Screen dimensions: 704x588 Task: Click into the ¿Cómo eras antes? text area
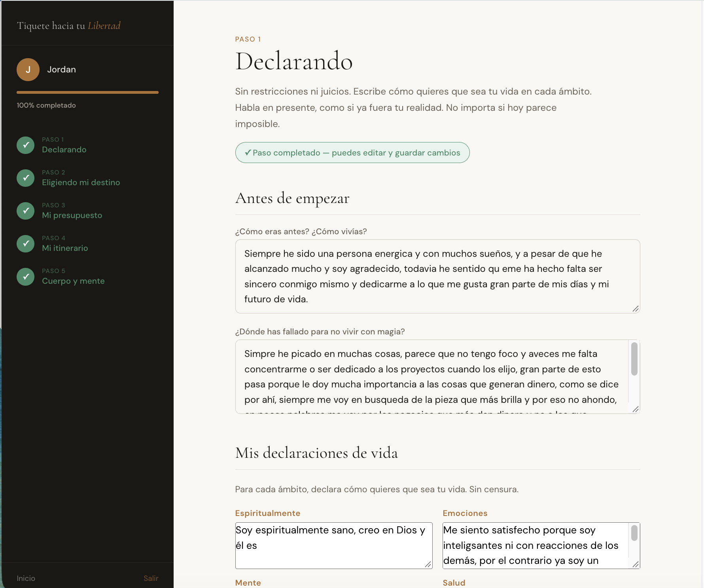point(437,276)
